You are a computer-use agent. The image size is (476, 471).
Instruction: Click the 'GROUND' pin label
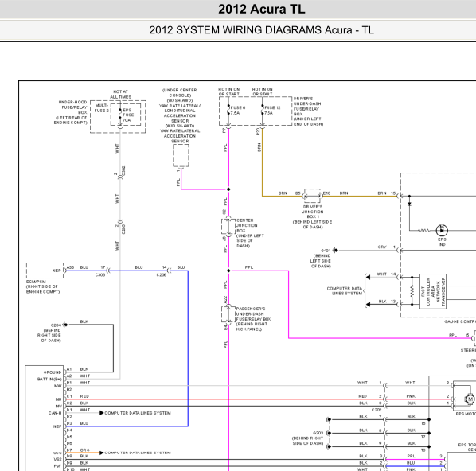(53, 372)
